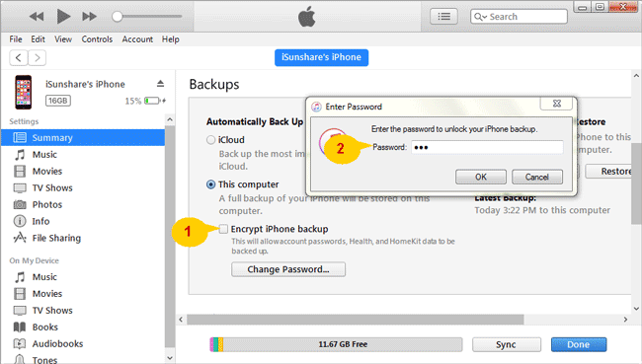
Task: Click the 16GB capacity label
Action: [57, 101]
